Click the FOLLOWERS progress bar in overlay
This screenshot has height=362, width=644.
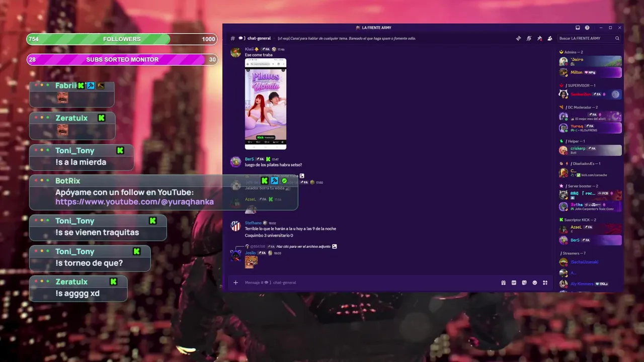click(122, 39)
